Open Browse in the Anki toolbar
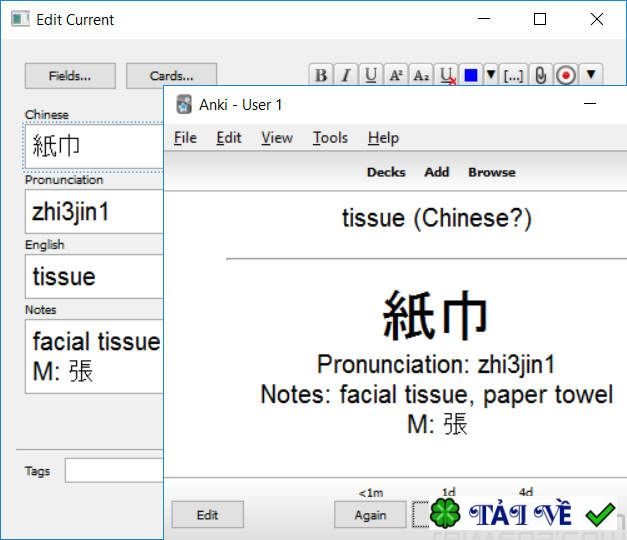The width and height of the screenshot is (627, 540). click(492, 172)
